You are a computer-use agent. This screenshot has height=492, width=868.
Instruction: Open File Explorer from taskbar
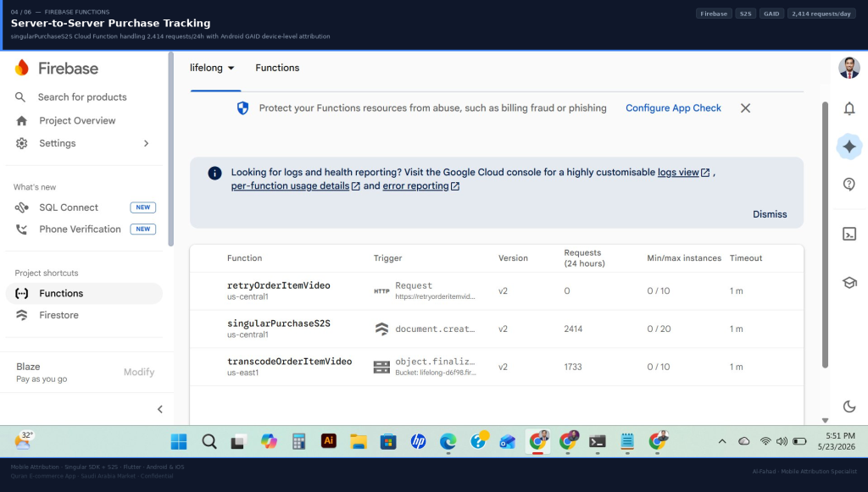[359, 442]
